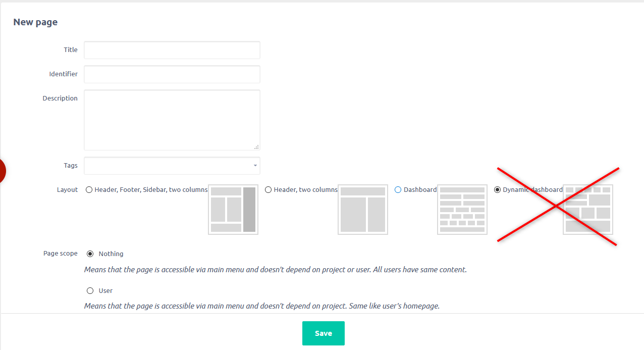Select the Dashboard layout radio button
The image size is (644, 350).
pos(398,190)
